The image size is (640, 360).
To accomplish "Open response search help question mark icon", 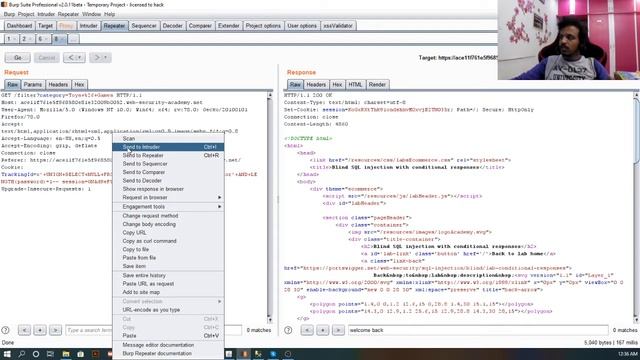I will coord(288,330).
